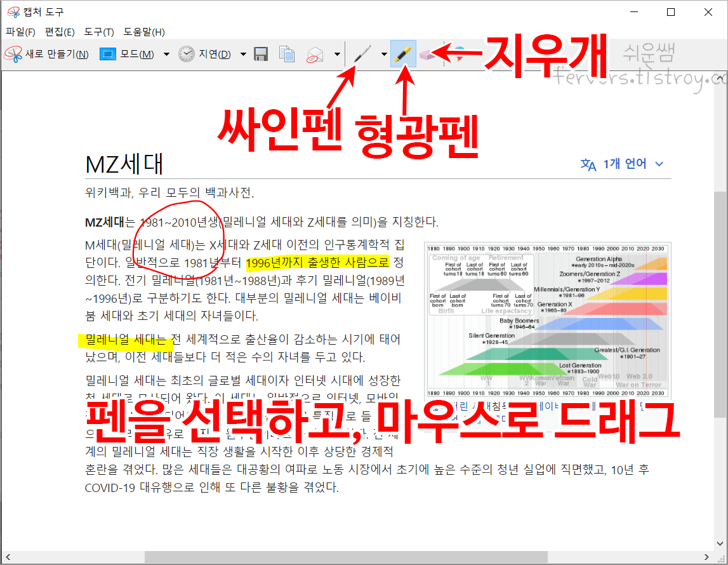Click the horizontal scrollbar left arrow
Screen dimensions: 728x565
[x=8, y=557]
